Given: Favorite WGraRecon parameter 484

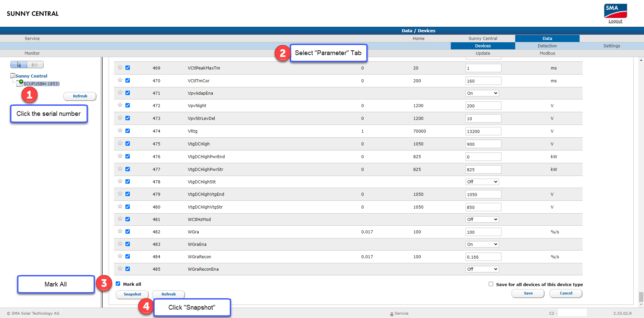Looking at the screenshot, I should pos(120,256).
